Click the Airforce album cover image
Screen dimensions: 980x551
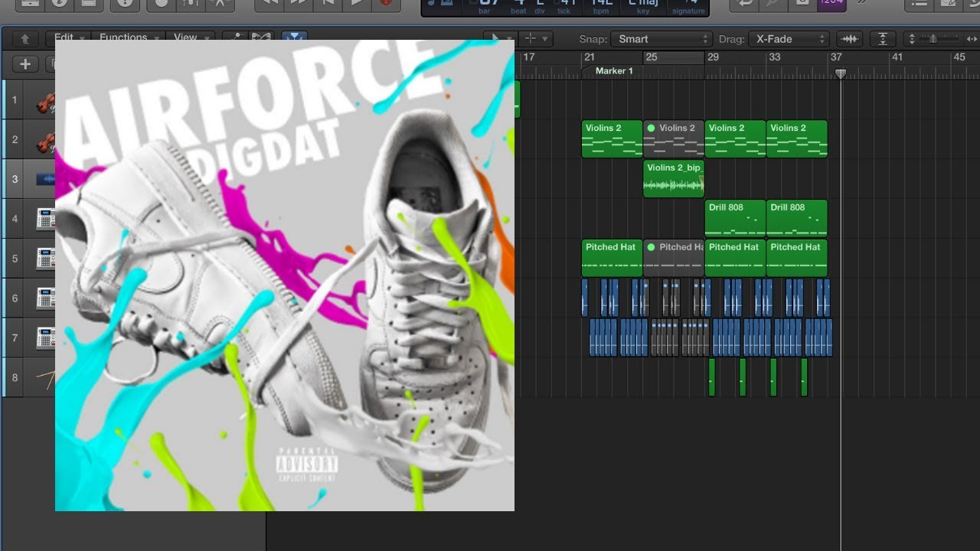click(x=285, y=275)
